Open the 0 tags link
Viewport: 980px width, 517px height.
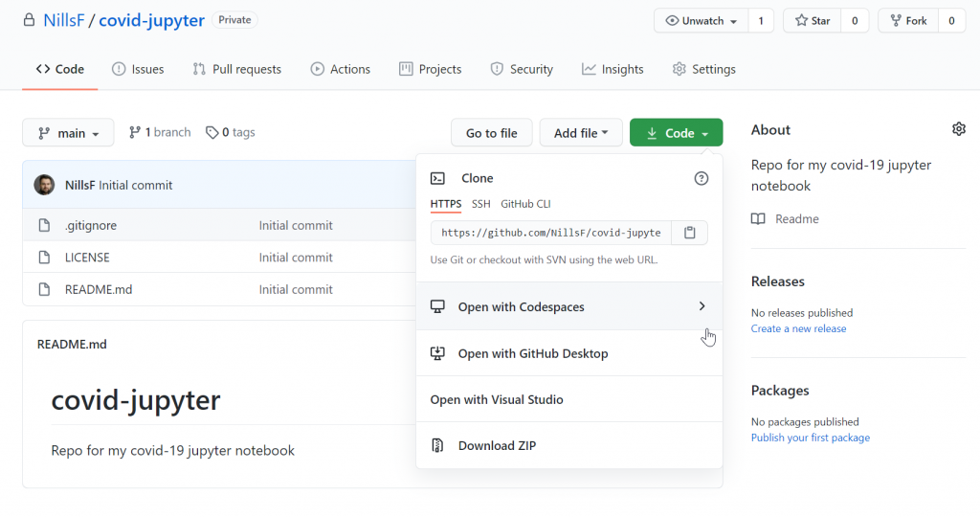[x=231, y=132]
